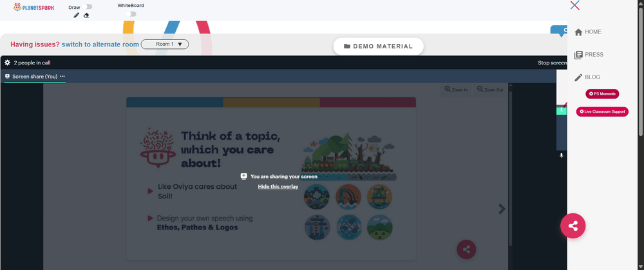644x270 pixels.
Task: Close the side menu with X
Action: (575, 5)
